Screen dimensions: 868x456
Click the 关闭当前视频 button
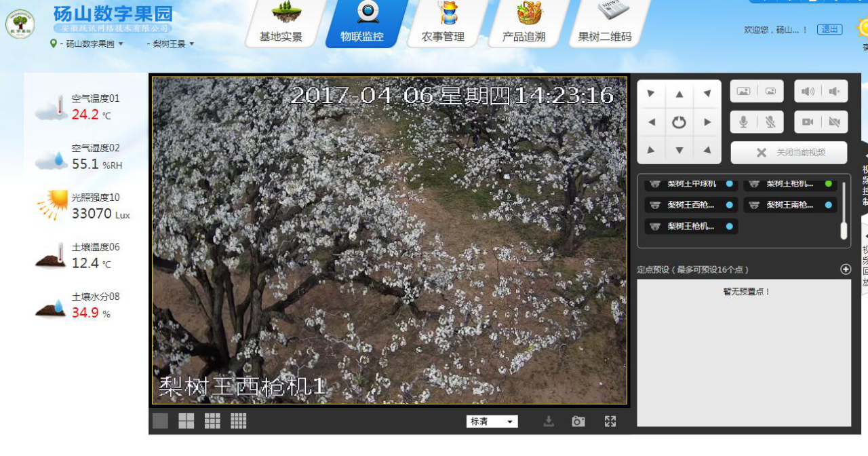click(788, 152)
